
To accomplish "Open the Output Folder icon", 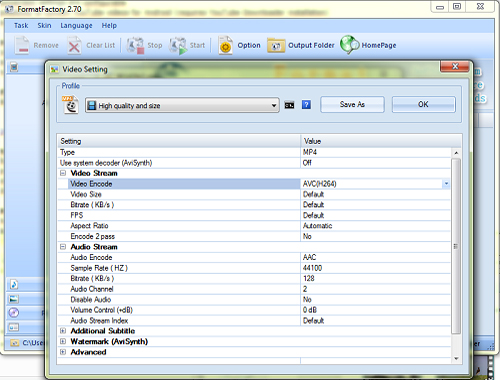I will point(276,45).
